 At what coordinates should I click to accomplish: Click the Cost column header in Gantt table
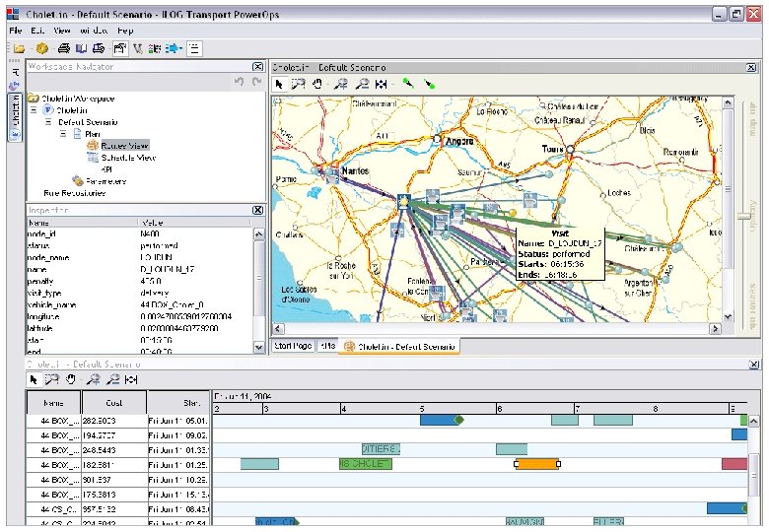pyautogui.click(x=113, y=403)
